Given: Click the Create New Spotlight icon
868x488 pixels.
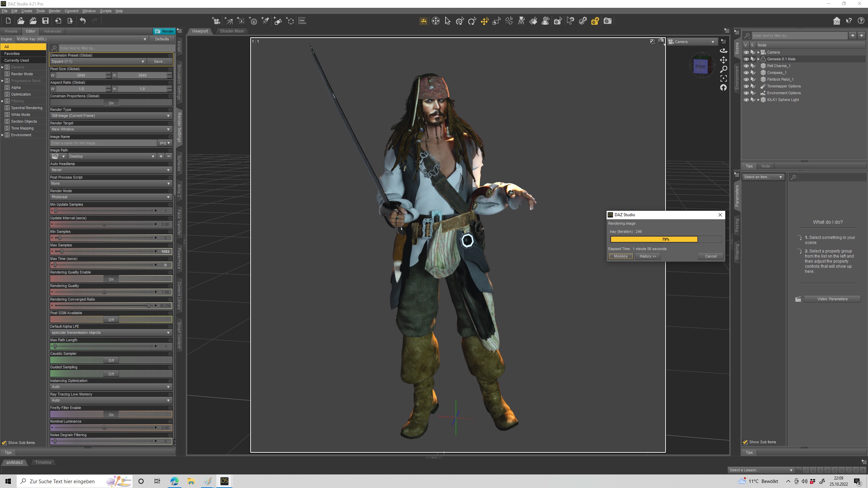Looking at the screenshot, I should pos(265,21).
